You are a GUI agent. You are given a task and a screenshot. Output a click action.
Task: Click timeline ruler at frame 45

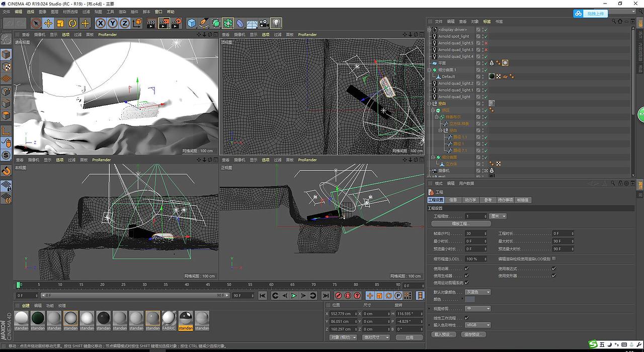(x=208, y=285)
